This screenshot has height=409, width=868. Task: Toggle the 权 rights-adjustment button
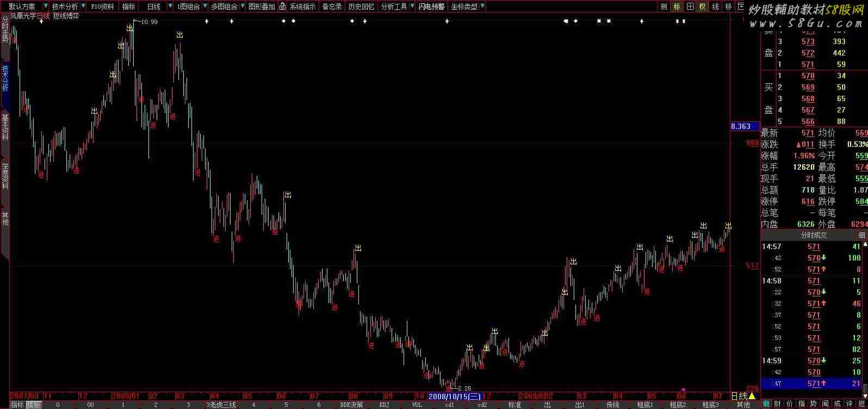point(703,7)
